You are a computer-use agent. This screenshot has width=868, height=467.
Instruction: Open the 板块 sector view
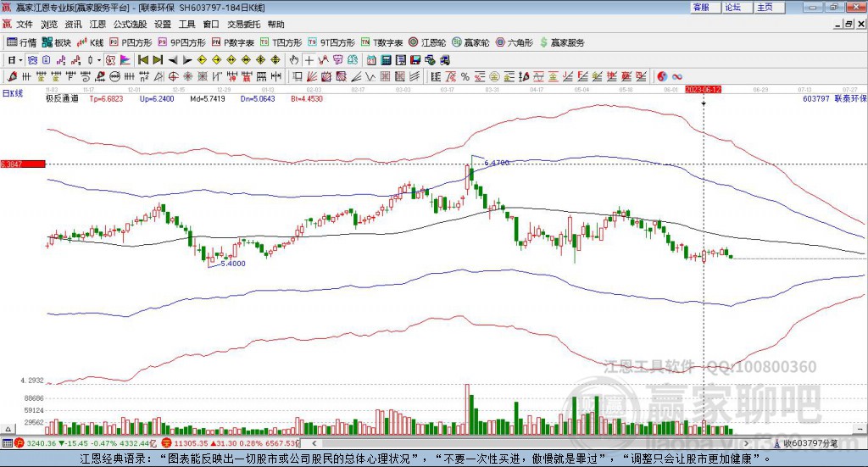[x=57, y=42]
